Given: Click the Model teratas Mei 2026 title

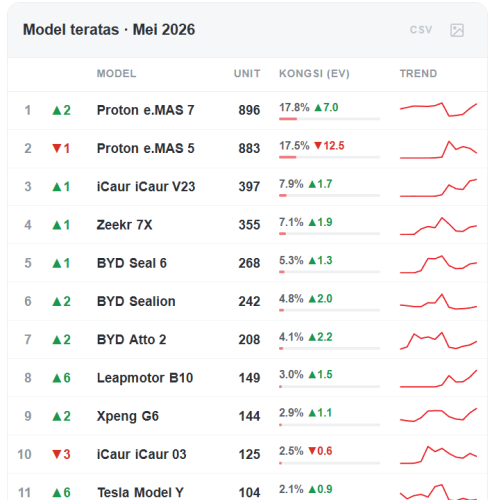Looking at the screenshot, I should (109, 30).
